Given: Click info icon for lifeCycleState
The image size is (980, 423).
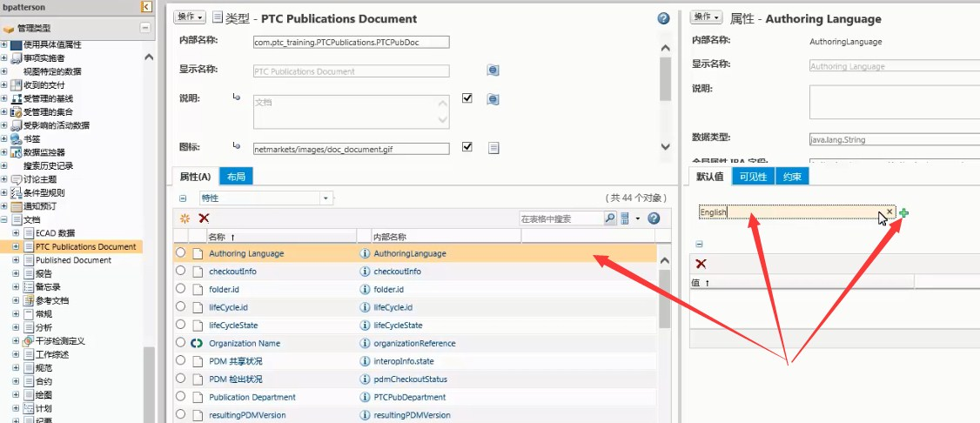Looking at the screenshot, I should click(365, 325).
